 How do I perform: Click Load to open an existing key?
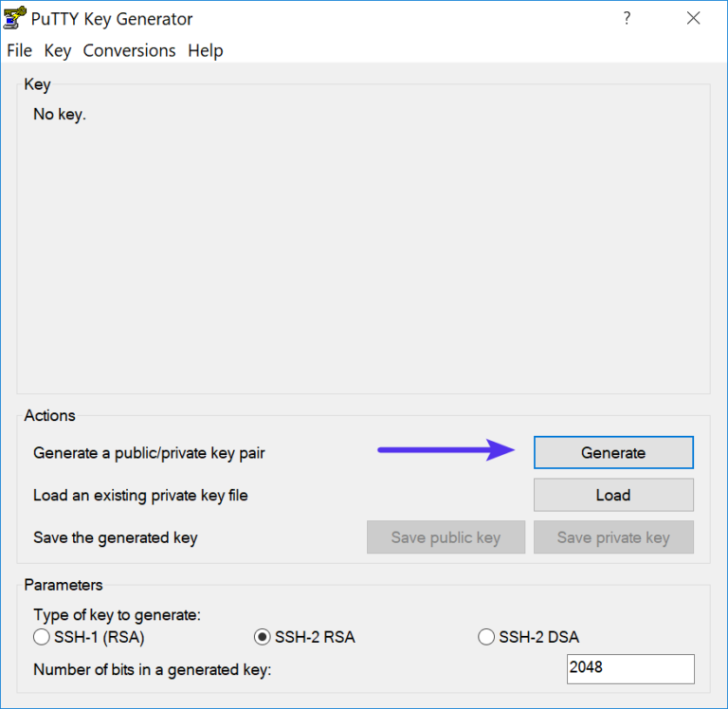pos(613,495)
